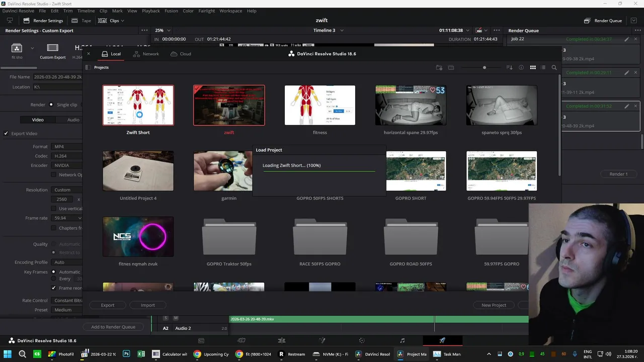Open Photoshop from the Windows taskbar
Screen dimensions: 644x362
pos(126,354)
